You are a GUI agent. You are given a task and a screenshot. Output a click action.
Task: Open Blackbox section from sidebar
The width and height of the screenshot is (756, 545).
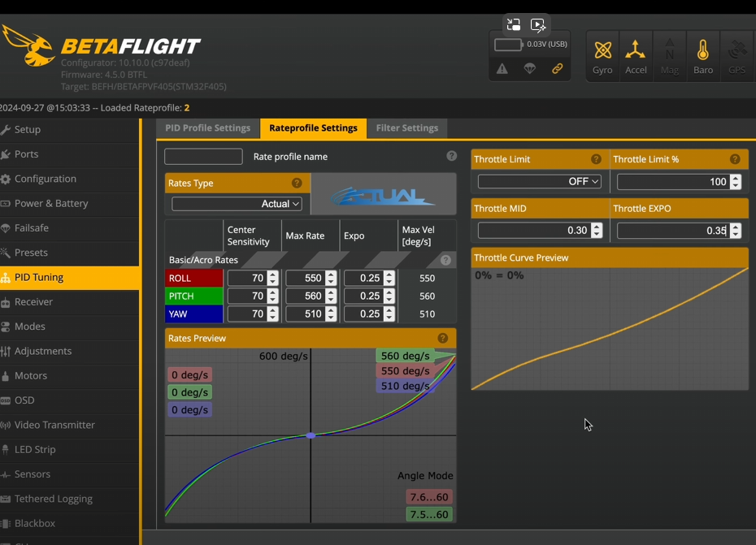click(x=35, y=524)
